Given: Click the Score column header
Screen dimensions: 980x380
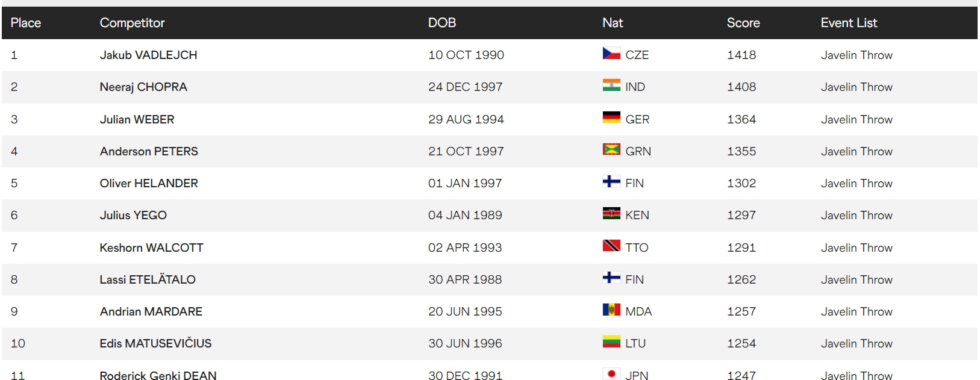Looking at the screenshot, I should tap(743, 23).
